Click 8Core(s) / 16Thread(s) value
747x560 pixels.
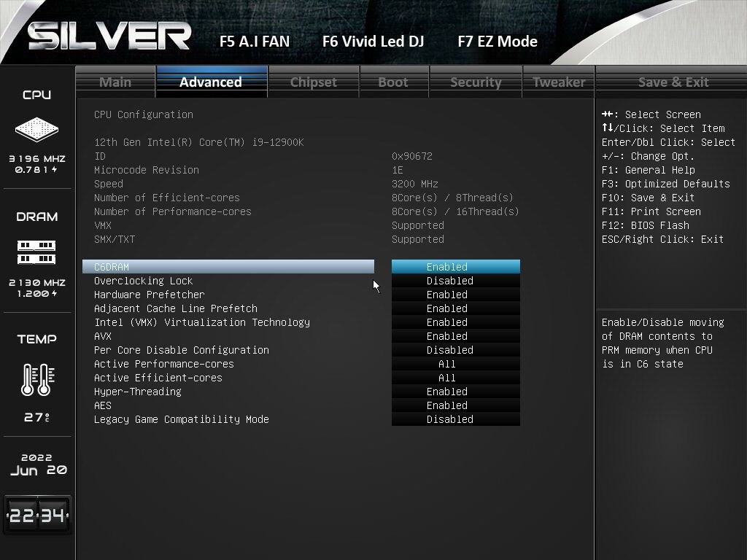click(455, 211)
